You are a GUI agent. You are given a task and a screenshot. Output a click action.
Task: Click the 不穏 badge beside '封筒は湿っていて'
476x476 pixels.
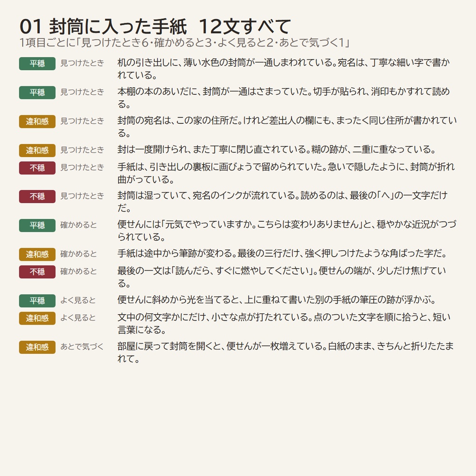coord(37,197)
